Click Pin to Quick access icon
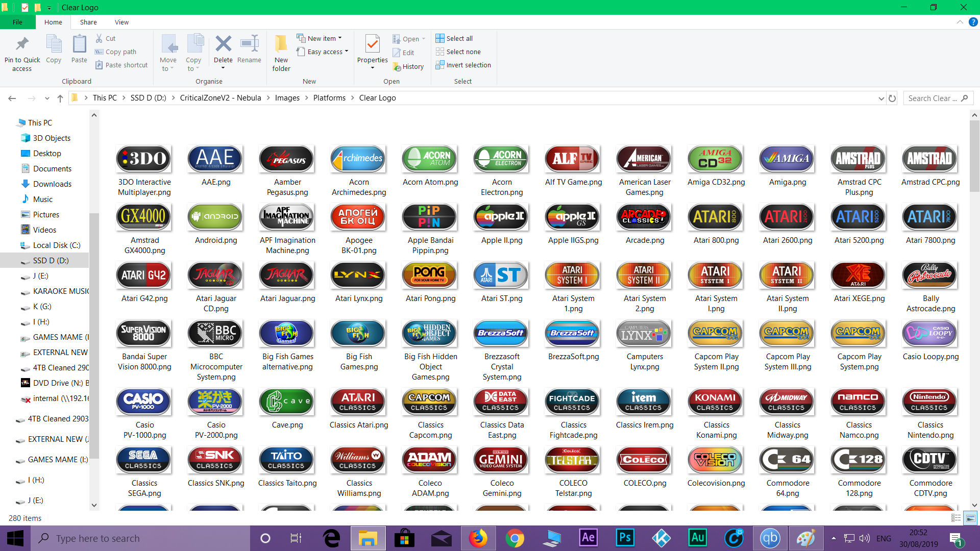 click(x=22, y=44)
